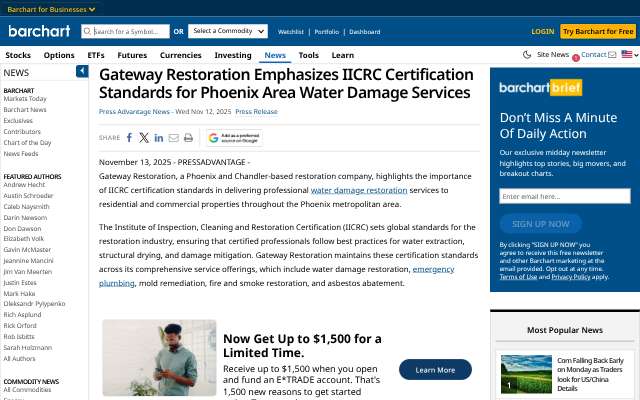This screenshot has height=400, width=640.
Task: Share article on LinkedIn
Action: pos(159,138)
